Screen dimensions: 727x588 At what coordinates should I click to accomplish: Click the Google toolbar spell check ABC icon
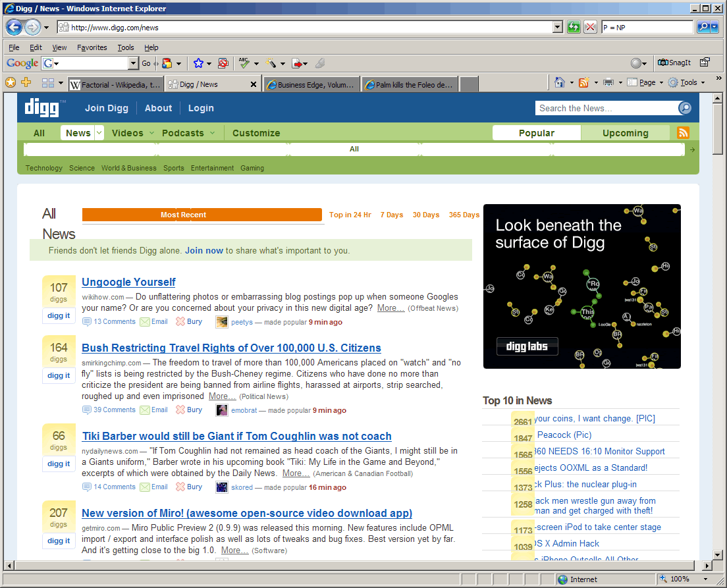coord(244,63)
